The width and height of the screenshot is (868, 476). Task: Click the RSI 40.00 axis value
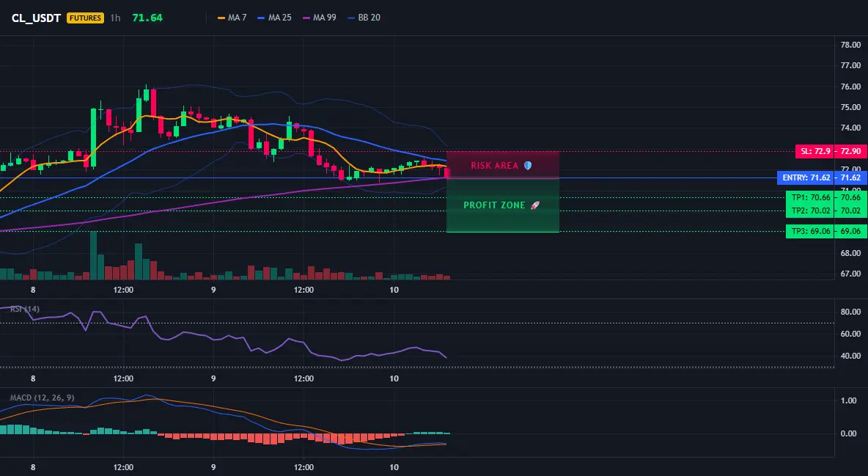850,356
